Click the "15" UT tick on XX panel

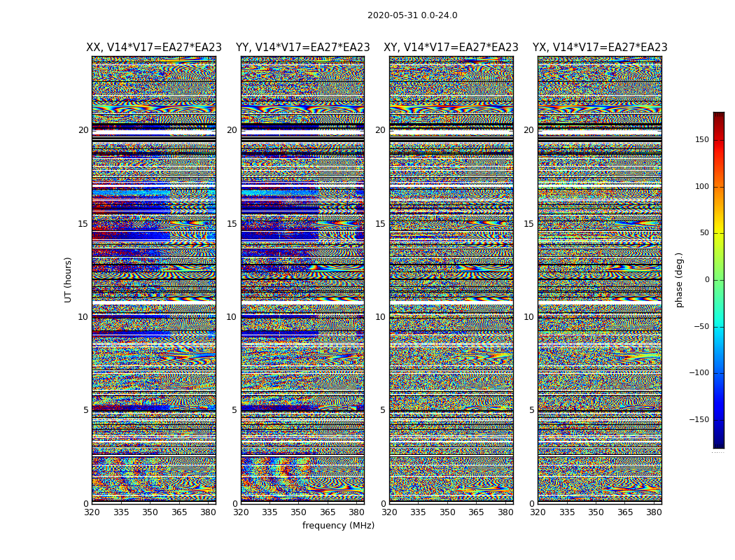click(83, 223)
